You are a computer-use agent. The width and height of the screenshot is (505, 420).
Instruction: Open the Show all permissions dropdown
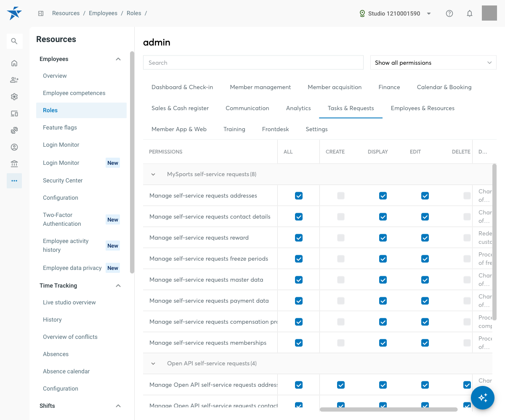(433, 63)
